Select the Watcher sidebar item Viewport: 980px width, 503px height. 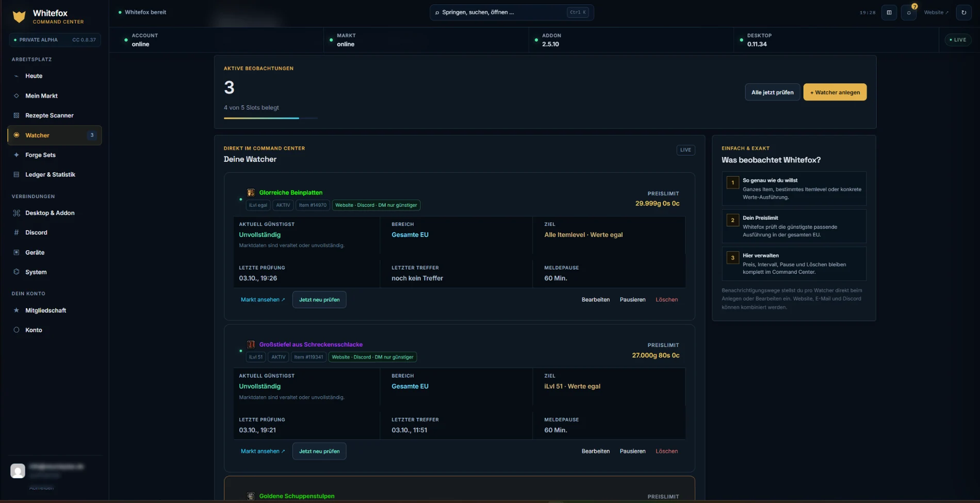(x=55, y=135)
